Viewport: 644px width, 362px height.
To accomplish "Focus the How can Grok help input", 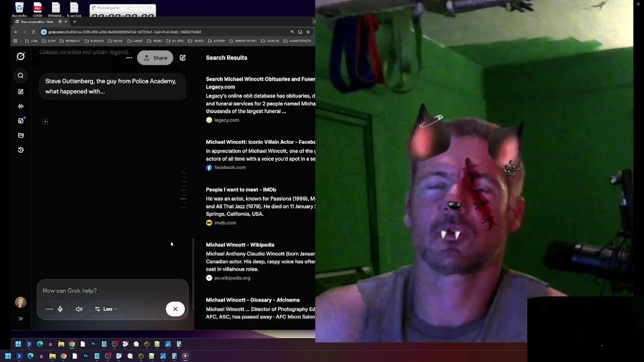I will [112, 291].
